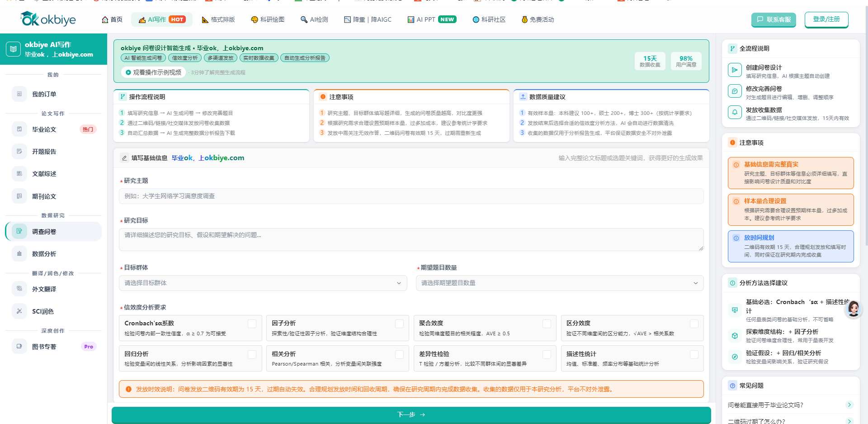Click the 研究目标 text area
The image size is (868, 424).
411,239
